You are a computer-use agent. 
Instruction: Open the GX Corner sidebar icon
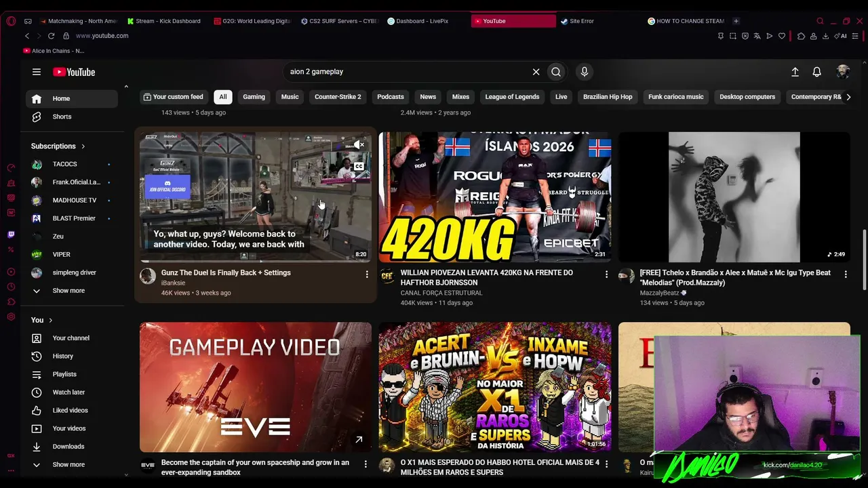pos(11,455)
